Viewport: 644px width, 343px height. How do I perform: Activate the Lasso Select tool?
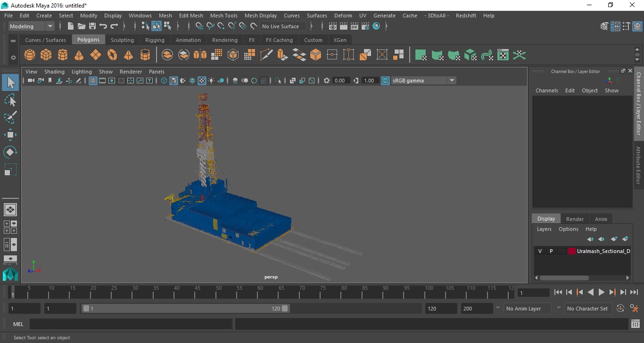click(10, 100)
